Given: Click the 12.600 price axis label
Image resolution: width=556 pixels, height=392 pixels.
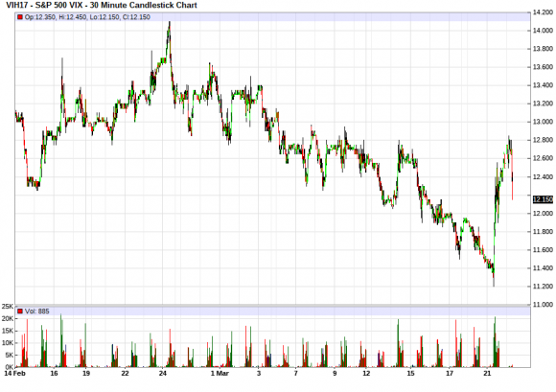Looking at the screenshot, I should tap(543, 158).
